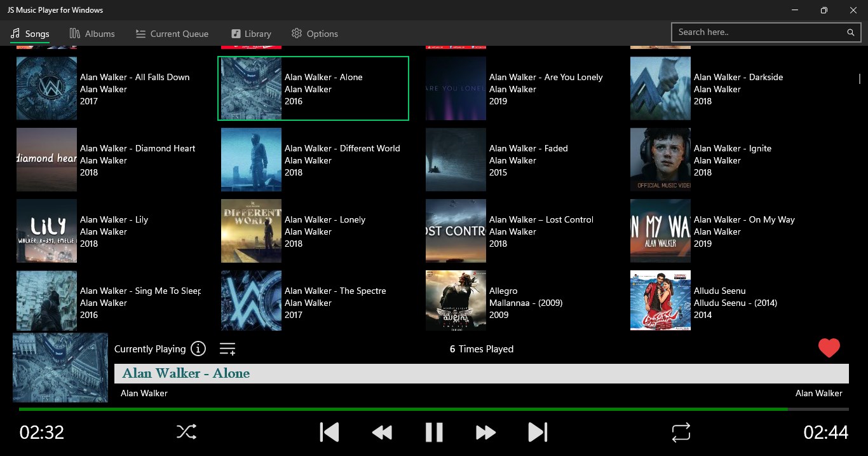Image resolution: width=868 pixels, height=456 pixels.
Task: Click the '6 Times Played' counter
Action: (482, 349)
